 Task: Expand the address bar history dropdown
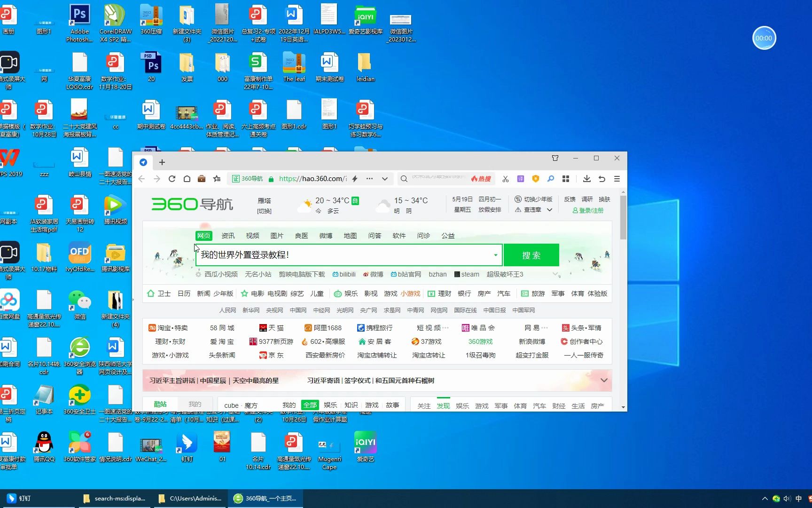click(385, 179)
